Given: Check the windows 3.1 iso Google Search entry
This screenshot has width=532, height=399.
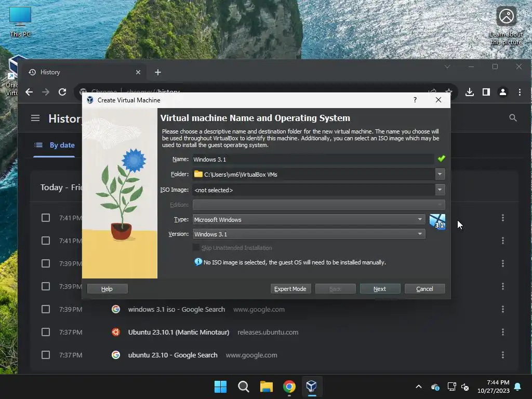Looking at the screenshot, I should pyautogui.click(x=46, y=309).
